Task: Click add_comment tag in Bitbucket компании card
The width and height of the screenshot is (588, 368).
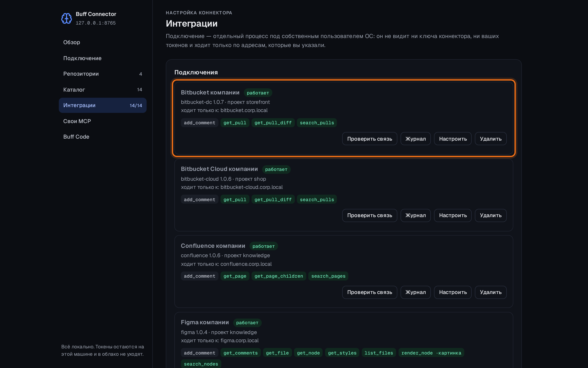Action: tap(199, 123)
